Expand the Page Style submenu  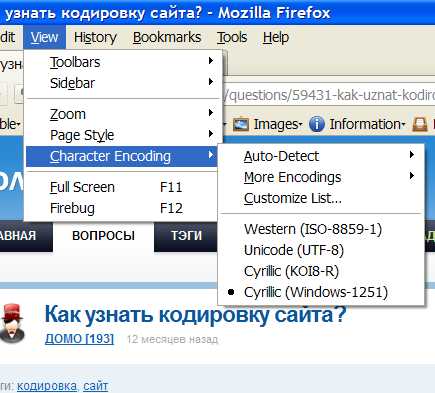121,135
